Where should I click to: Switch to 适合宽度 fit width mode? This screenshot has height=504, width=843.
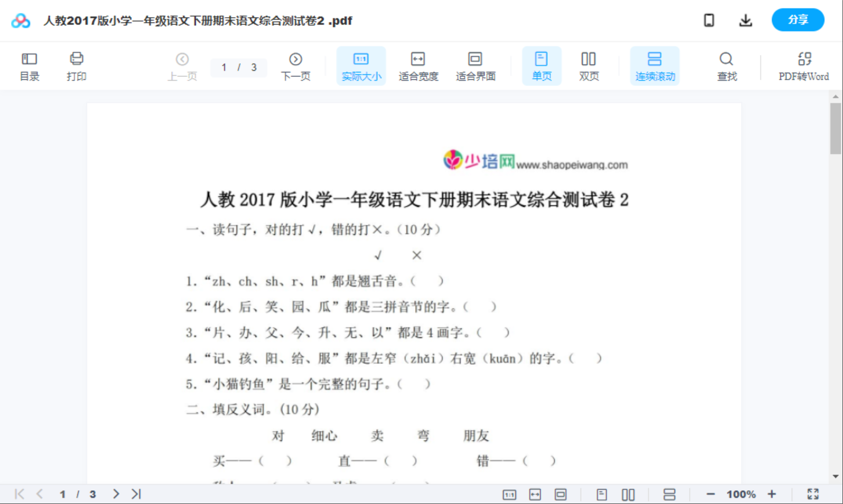coord(418,65)
